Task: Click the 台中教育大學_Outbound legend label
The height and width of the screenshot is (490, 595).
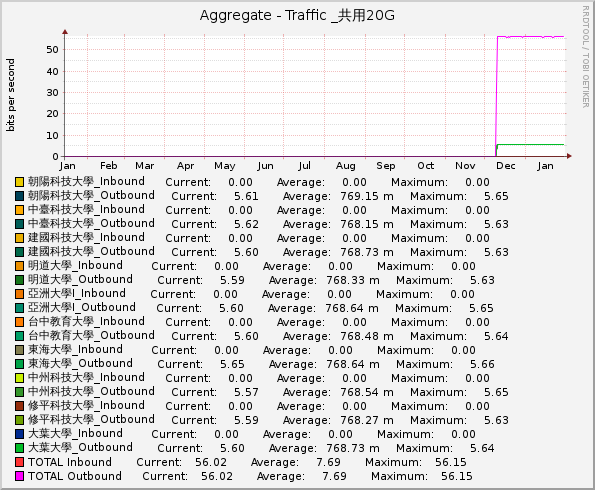Action: coord(91,336)
